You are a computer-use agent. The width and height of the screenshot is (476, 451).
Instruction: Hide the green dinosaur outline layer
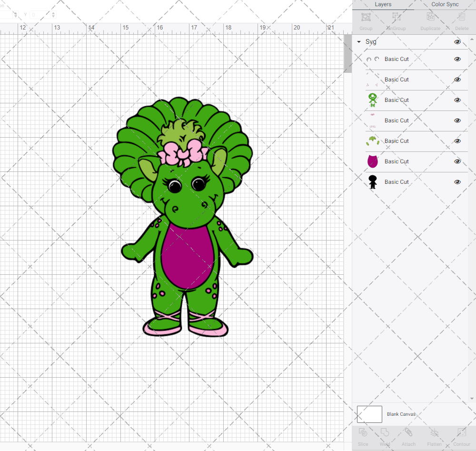457,100
